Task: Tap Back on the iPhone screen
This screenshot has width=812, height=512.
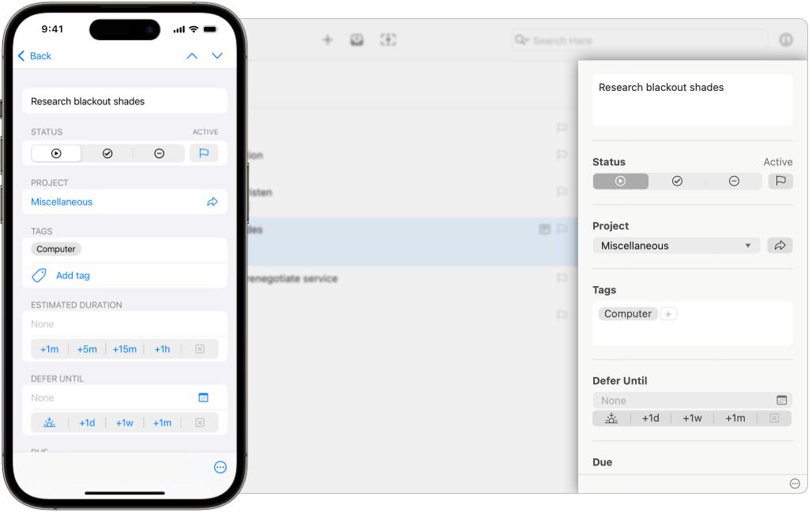Action: coord(35,56)
